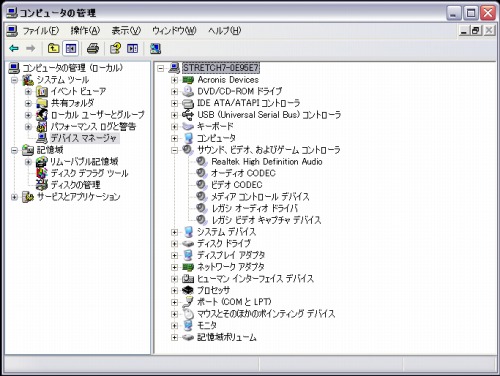Restore the inner MMC child window
This screenshot has width=500, height=376.
coord(476,31)
